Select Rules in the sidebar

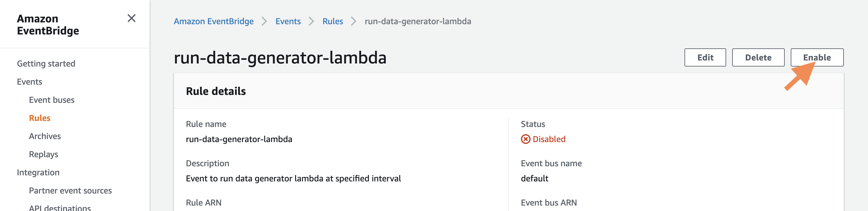40,118
